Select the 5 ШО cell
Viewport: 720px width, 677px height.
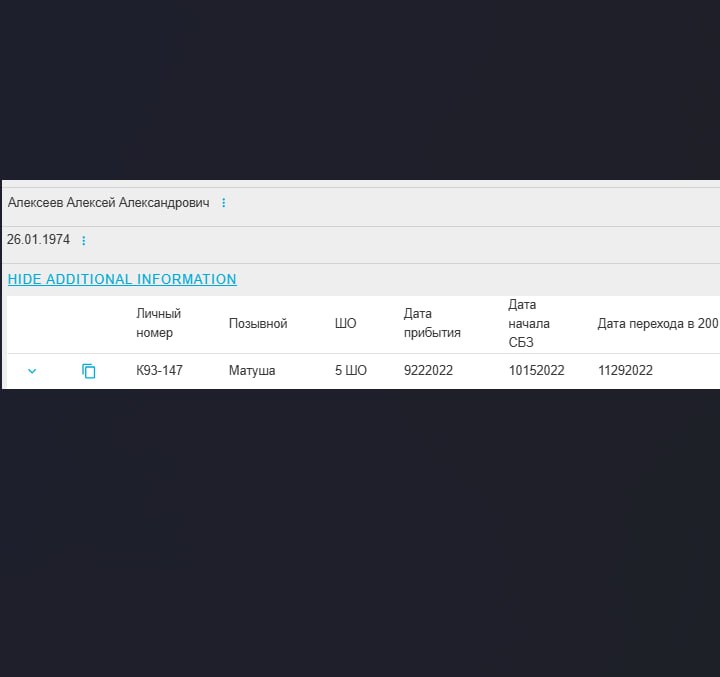(x=351, y=371)
